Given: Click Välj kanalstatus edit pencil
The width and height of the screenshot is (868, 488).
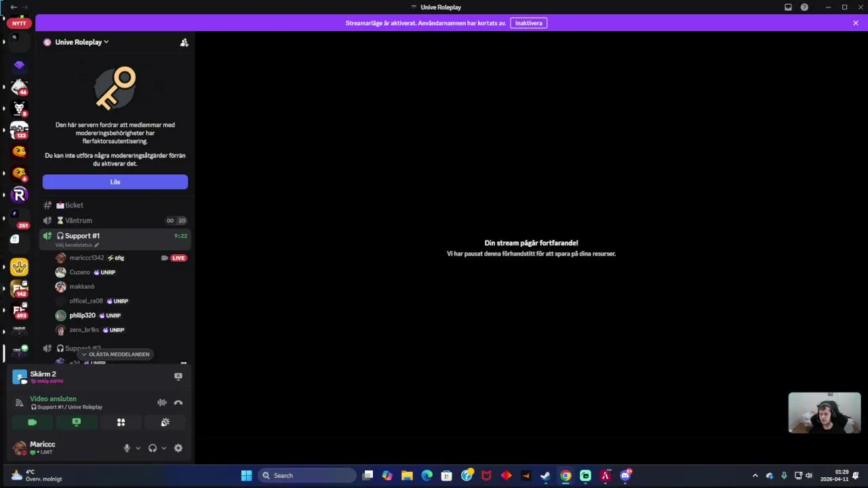Looking at the screenshot, I should pos(96,245).
